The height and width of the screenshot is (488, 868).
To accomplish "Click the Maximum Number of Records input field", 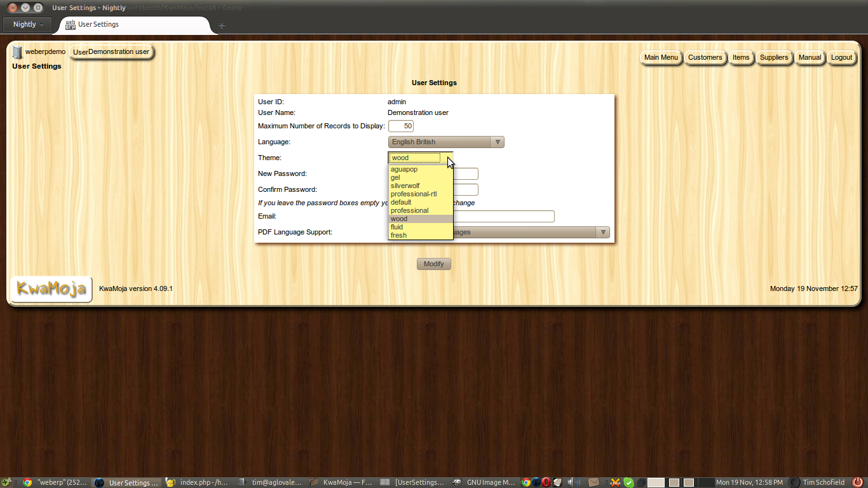I will pos(400,126).
